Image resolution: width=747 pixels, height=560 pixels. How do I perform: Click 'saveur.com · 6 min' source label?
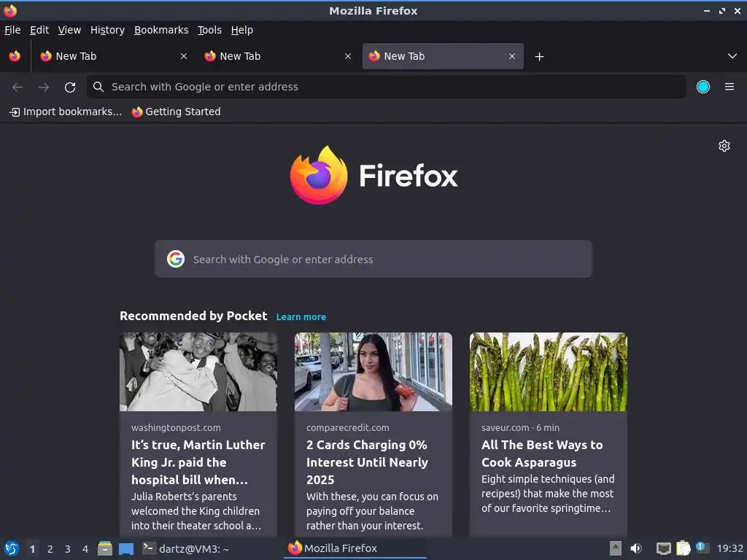coord(520,427)
